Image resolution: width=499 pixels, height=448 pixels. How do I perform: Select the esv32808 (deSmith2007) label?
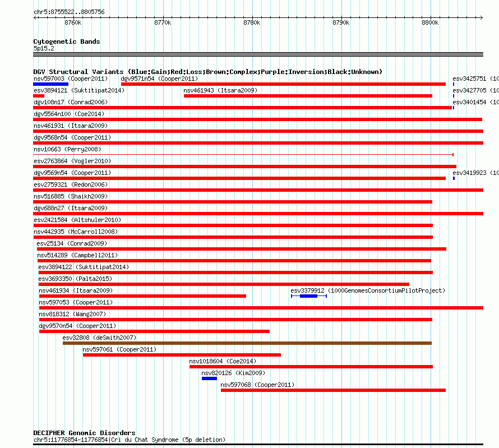point(99,338)
